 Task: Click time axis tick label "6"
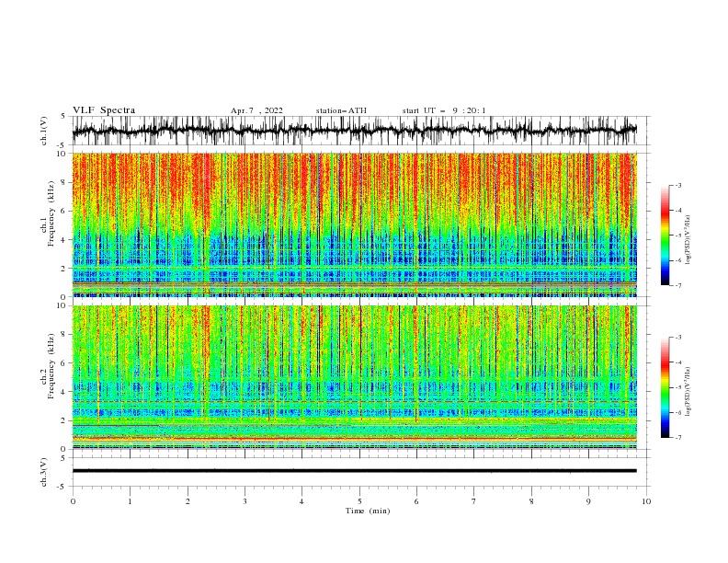tap(416, 501)
